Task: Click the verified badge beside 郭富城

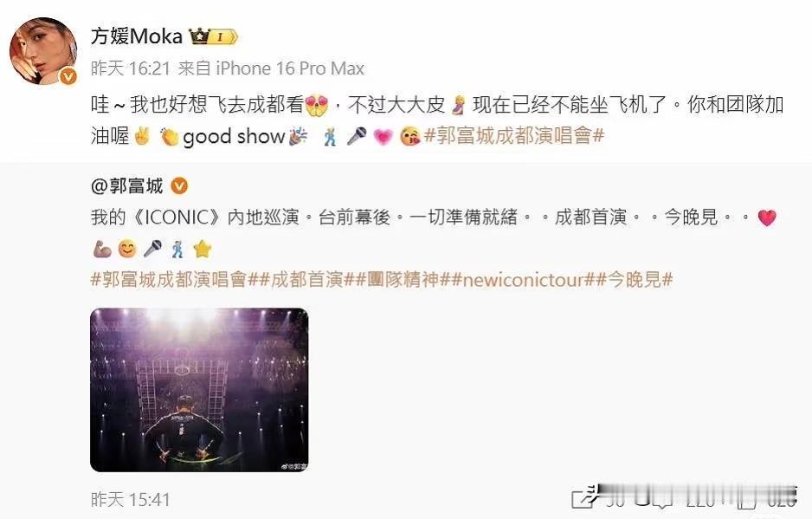Action: tap(179, 185)
